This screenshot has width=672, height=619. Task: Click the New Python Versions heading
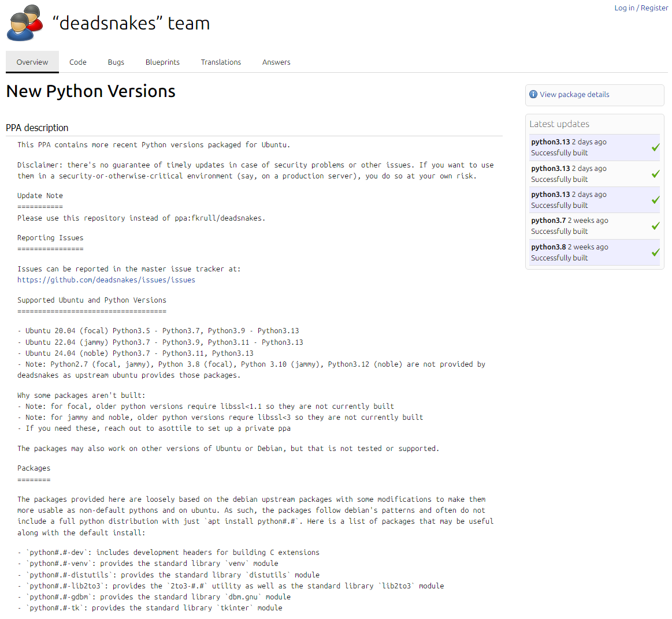91,91
